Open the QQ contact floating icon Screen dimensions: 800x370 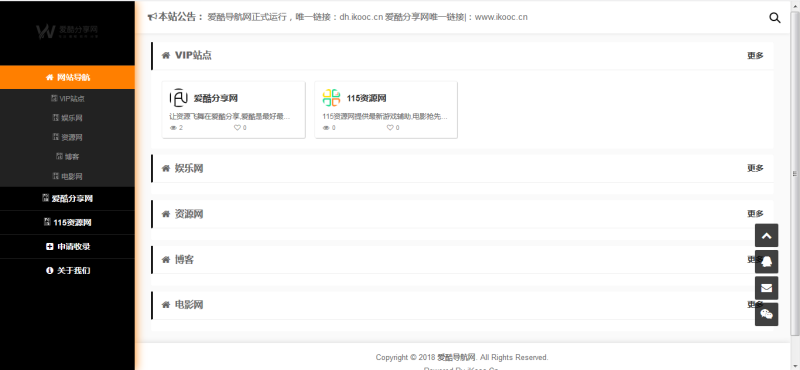click(x=766, y=262)
